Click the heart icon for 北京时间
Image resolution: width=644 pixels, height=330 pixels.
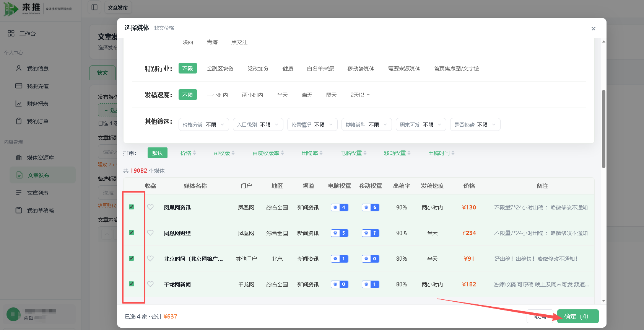pos(150,258)
